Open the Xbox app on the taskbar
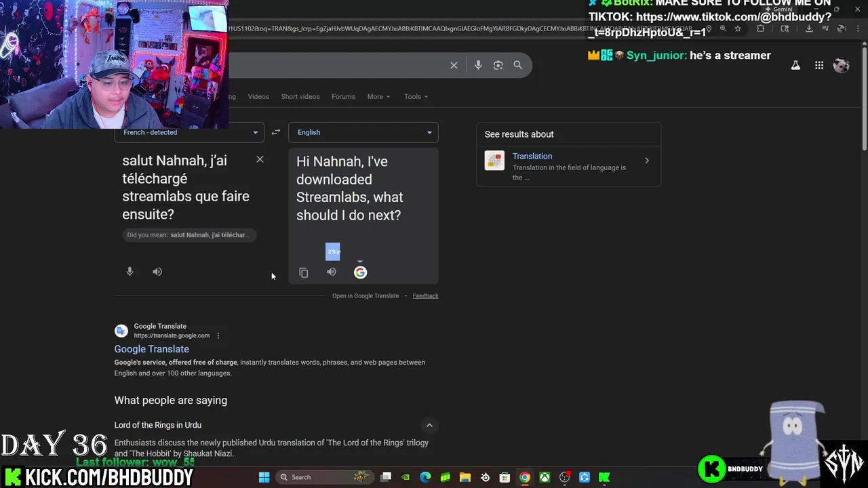Screen dimensions: 868x488 pyautogui.click(x=545, y=477)
